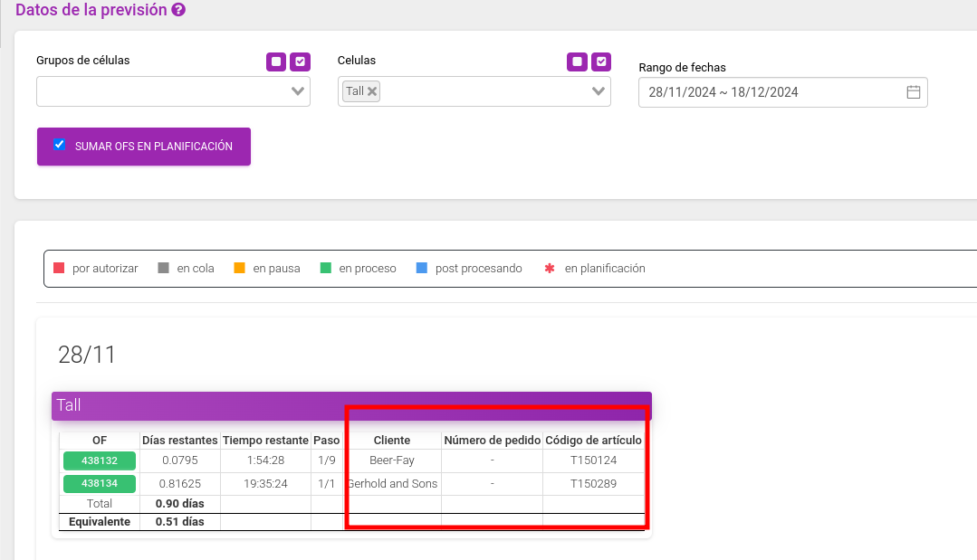This screenshot has width=977, height=560.
Task: Click the orange en pausa legend swatch
Action: click(x=239, y=268)
